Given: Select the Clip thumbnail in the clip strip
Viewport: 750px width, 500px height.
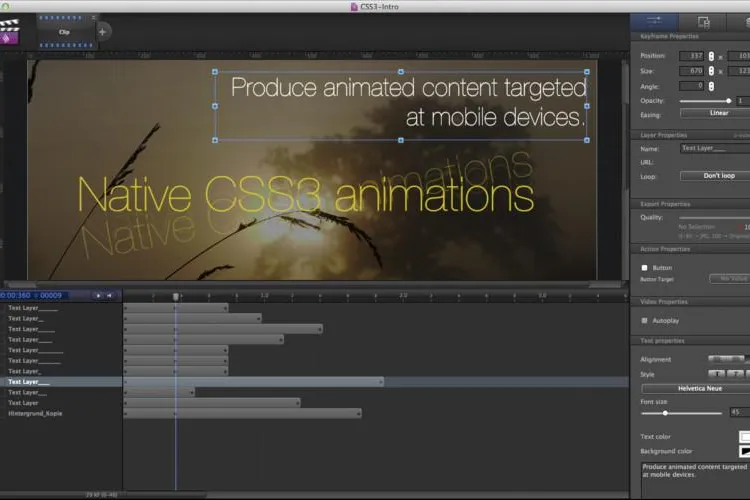Looking at the screenshot, I should click(x=66, y=32).
